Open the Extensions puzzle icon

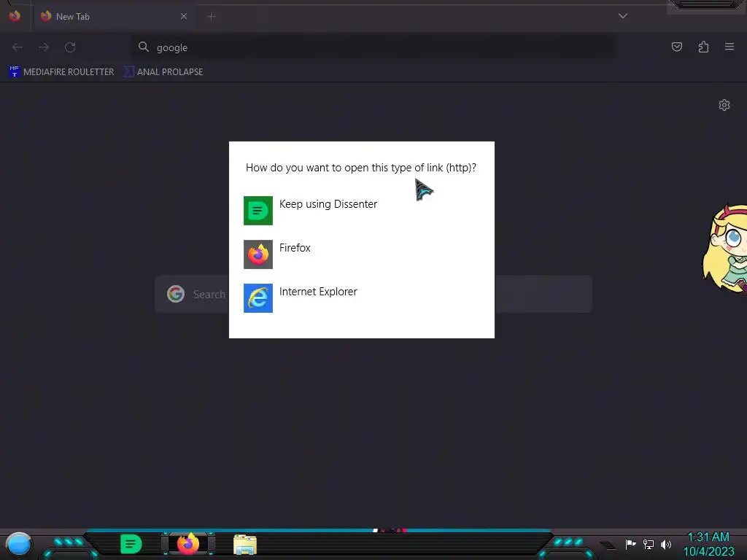tap(703, 47)
